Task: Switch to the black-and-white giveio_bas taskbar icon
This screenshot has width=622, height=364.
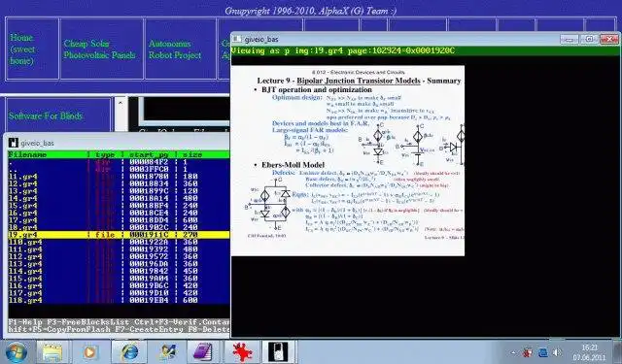Action: [x=279, y=351]
